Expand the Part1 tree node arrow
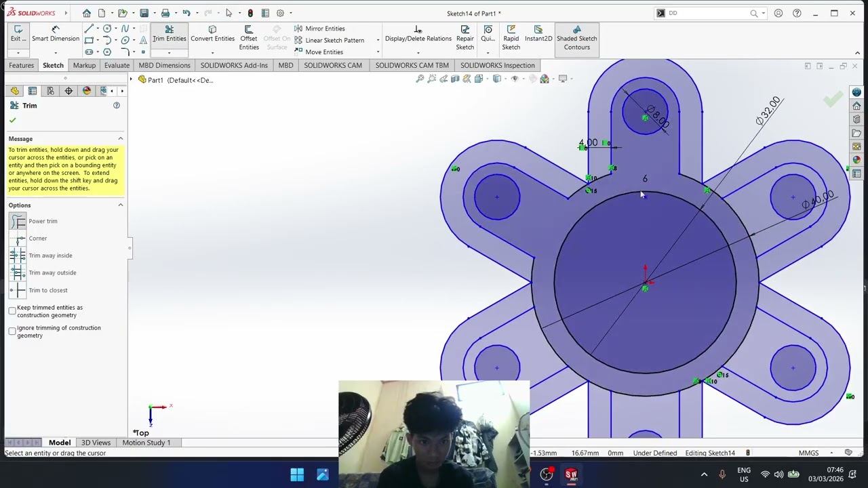 132,80
